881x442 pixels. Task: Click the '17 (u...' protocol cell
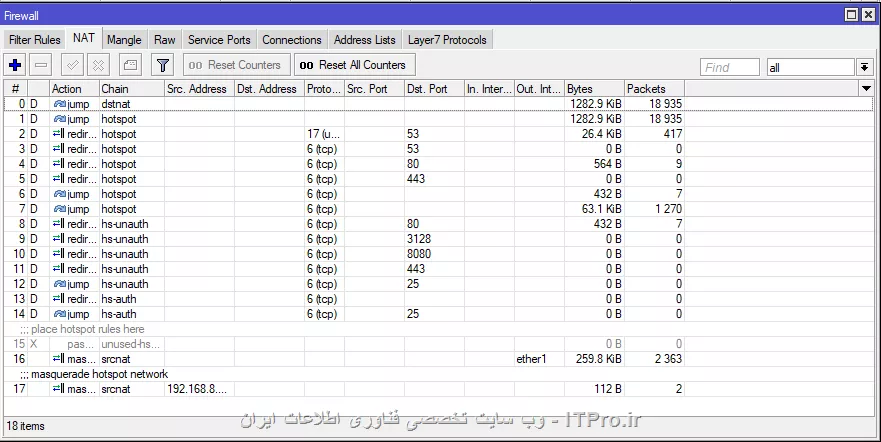(x=324, y=134)
